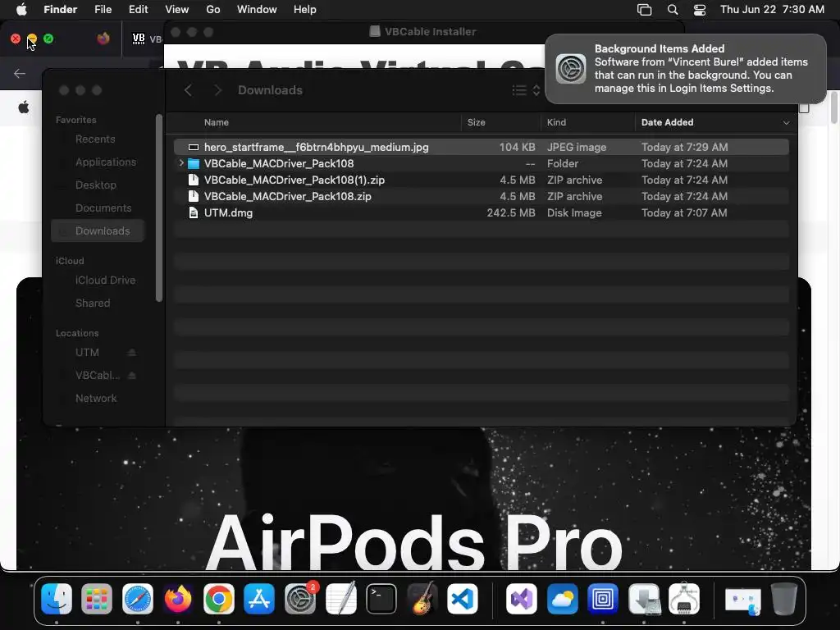Click the browser back arrow in Firefox

[x=20, y=73]
